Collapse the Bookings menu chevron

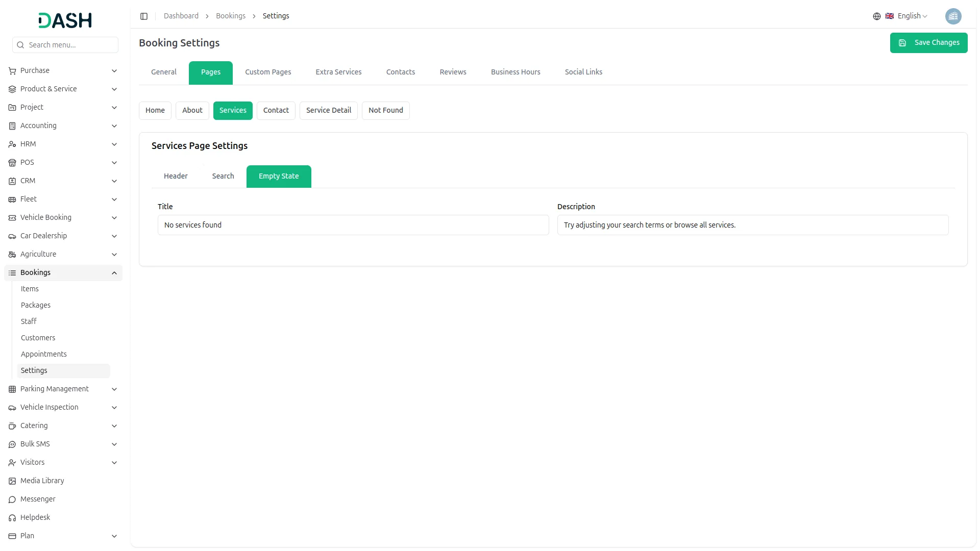(114, 273)
